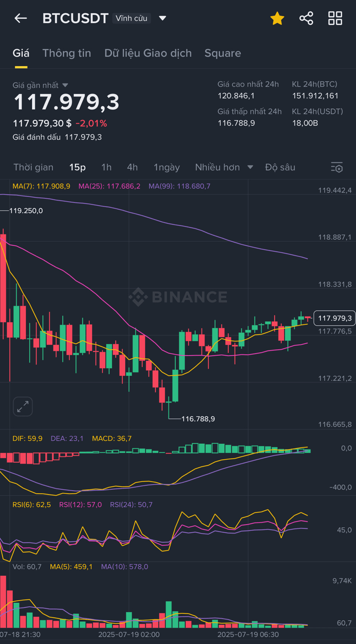This screenshot has height=644, width=356.
Task: Tap the Vol: 60,7 volume label
Action: click(x=27, y=567)
